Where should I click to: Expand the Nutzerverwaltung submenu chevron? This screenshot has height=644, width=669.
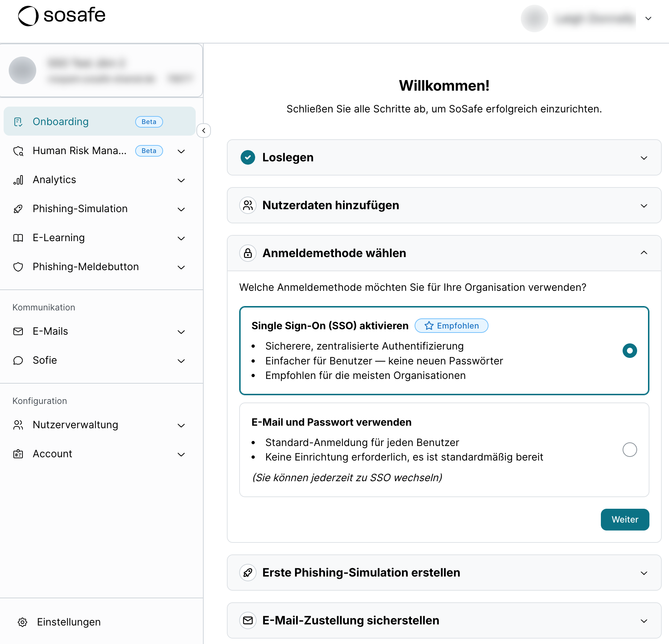181,425
